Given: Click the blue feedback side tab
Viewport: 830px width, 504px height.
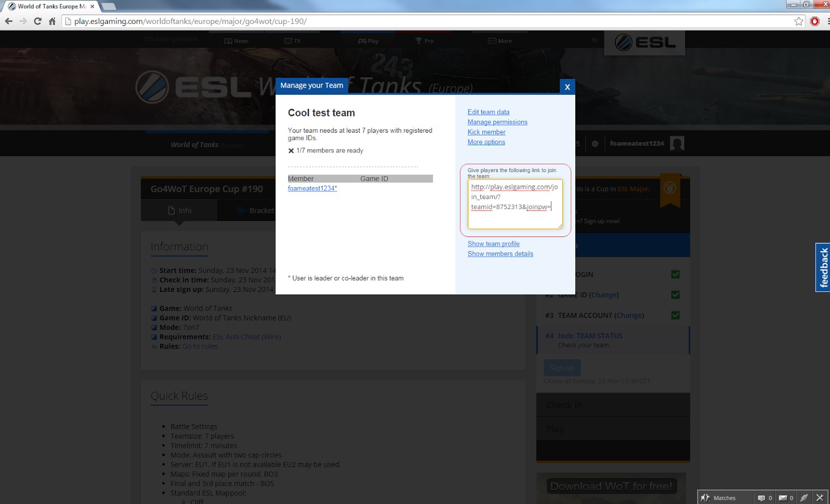Looking at the screenshot, I should [x=823, y=268].
